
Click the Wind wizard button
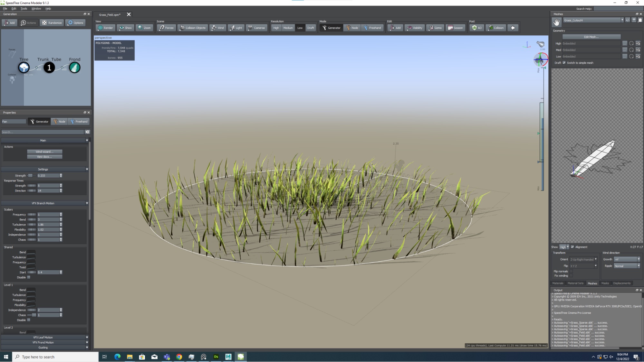[x=44, y=152]
